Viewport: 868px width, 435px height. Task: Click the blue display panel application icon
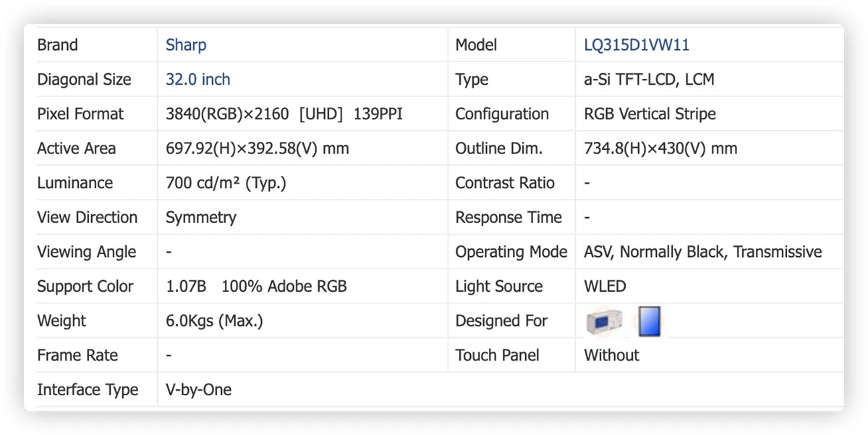[649, 321]
